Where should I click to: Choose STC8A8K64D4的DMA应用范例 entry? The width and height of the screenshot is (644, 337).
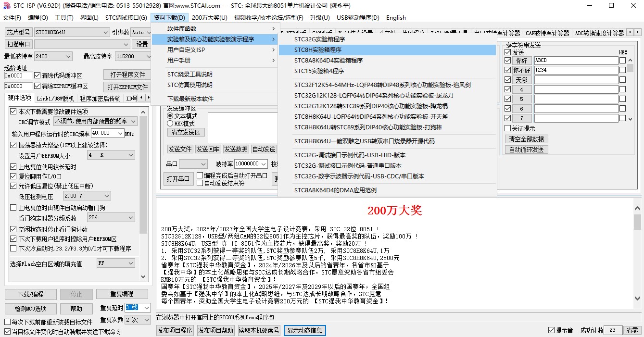[x=387, y=190]
